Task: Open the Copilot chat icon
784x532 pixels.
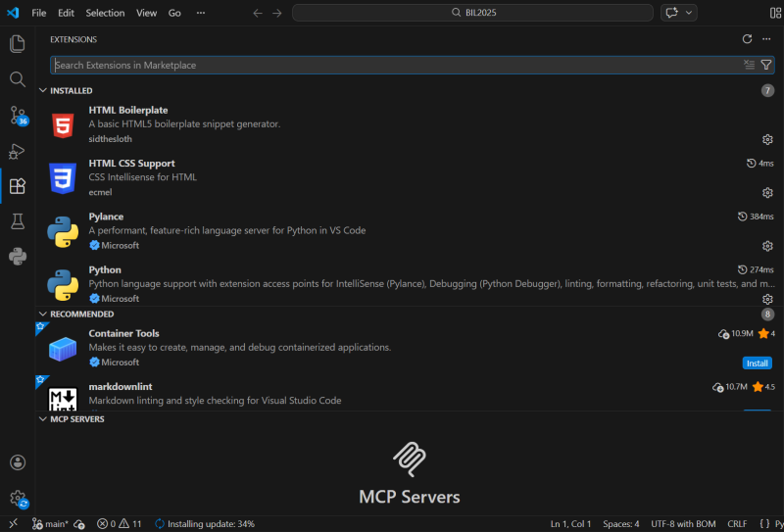Action: pyautogui.click(x=672, y=13)
